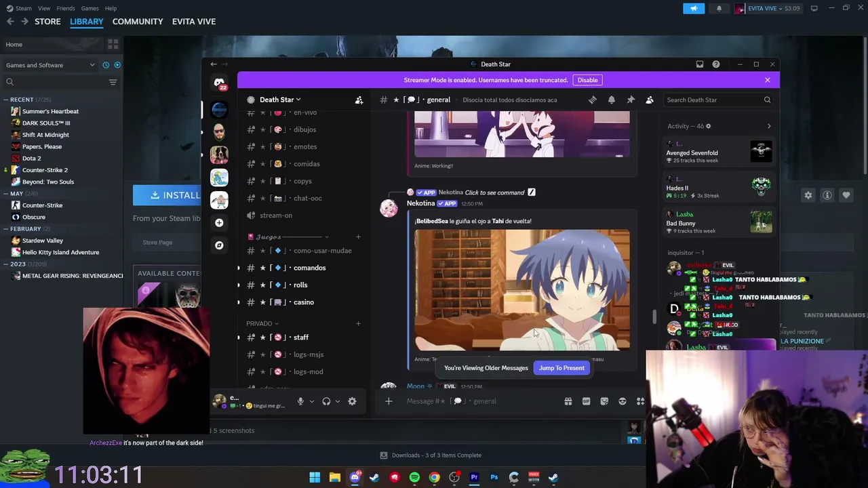Viewport: 868px width, 488px height.
Task: Open microphone input options arrow
Action: tap(312, 401)
